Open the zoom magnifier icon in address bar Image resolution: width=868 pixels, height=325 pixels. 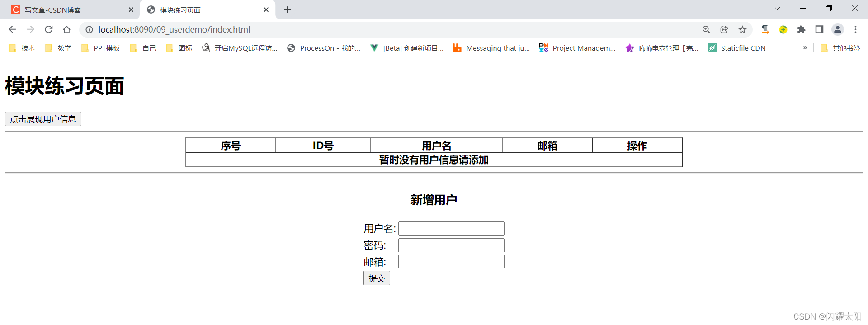[706, 29]
